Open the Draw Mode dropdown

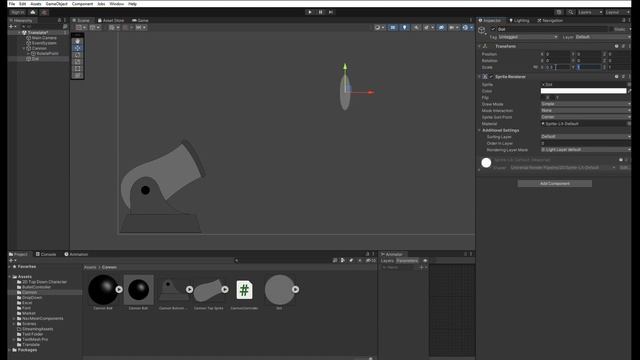pyautogui.click(x=586, y=104)
